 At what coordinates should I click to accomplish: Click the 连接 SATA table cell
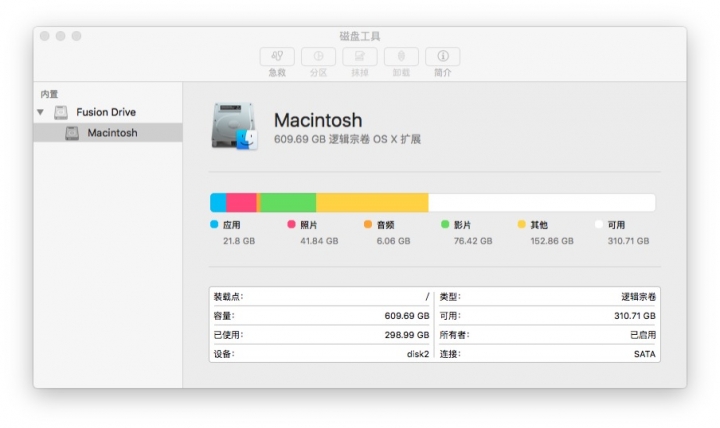pos(547,354)
